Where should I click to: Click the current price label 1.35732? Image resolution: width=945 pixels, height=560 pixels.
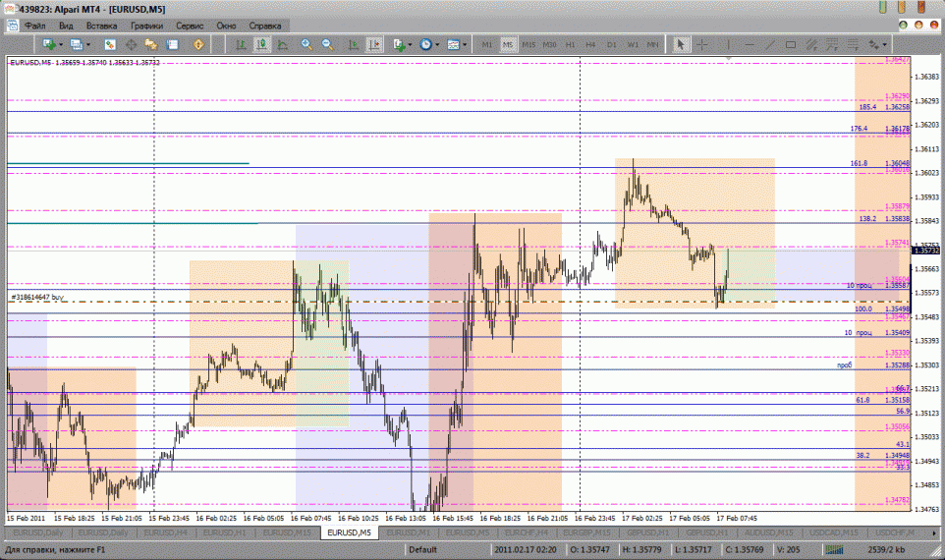[926, 251]
